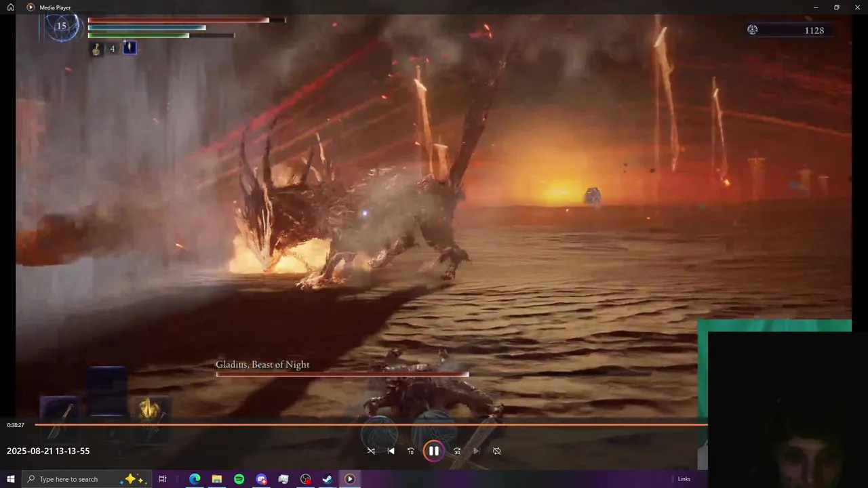Jump to the previous track
Image resolution: width=868 pixels, height=488 pixels.
[x=391, y=451]
